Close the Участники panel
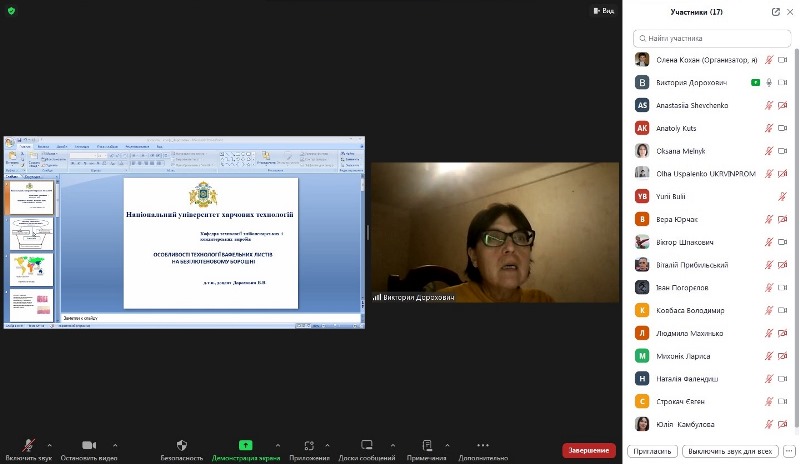The image size is (800, 464). tap(790, 12)
